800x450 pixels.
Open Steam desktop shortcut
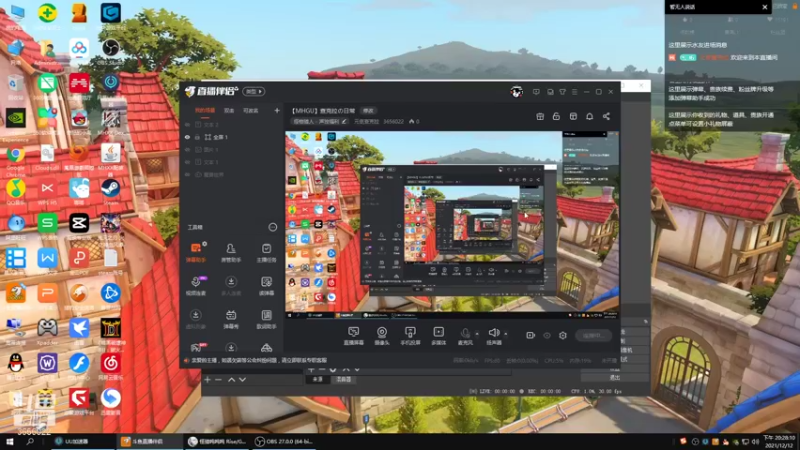coord(110,192)
